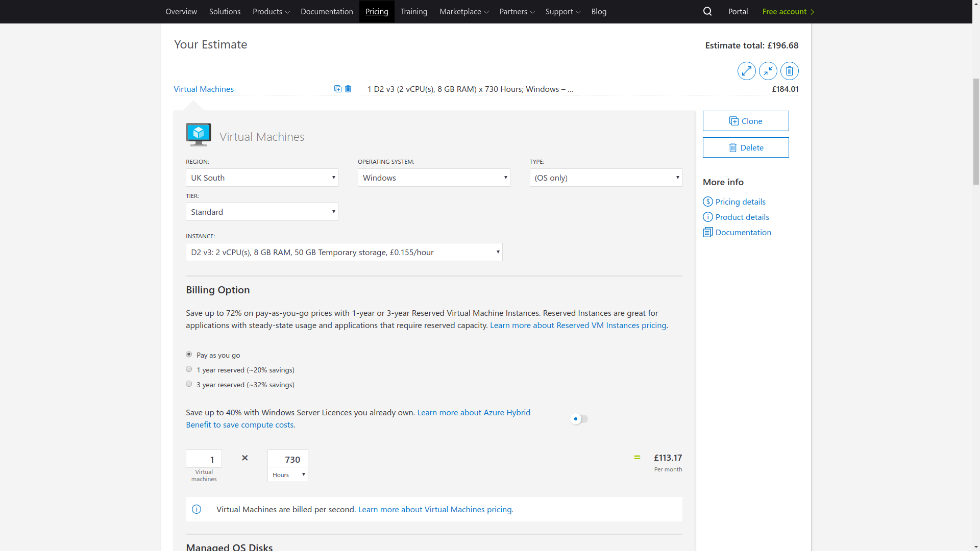Clone Virtual Machines row icon
The height and width of the screenshot is (551, 980).
click(x=338, y=89)
